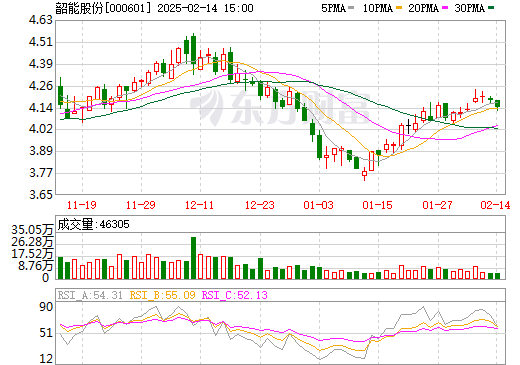This screenshot has height=365, width=520.
Task: Click the 成交量:46305 volume label
Action: [x=93, y=224]
